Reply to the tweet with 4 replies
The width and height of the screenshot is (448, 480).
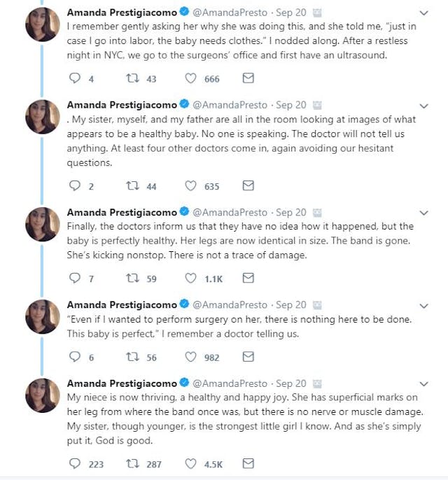coord(75,78)
